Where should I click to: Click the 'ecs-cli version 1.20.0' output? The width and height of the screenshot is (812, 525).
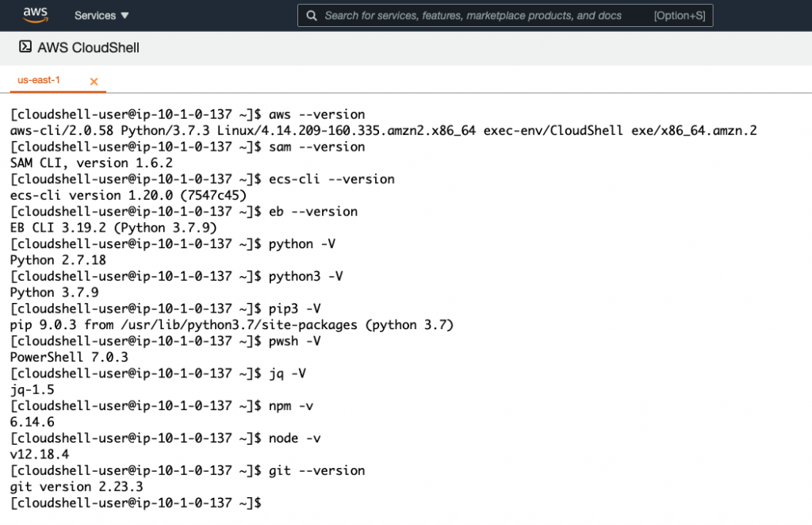point(128,195)
